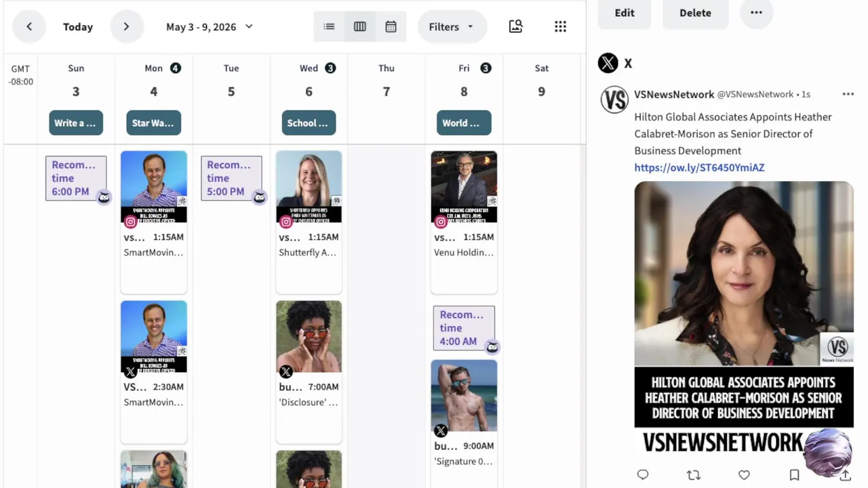Click X badge on Monday 2:30AM post
This screenshot has height=488, width=868.
click(131, 371)
